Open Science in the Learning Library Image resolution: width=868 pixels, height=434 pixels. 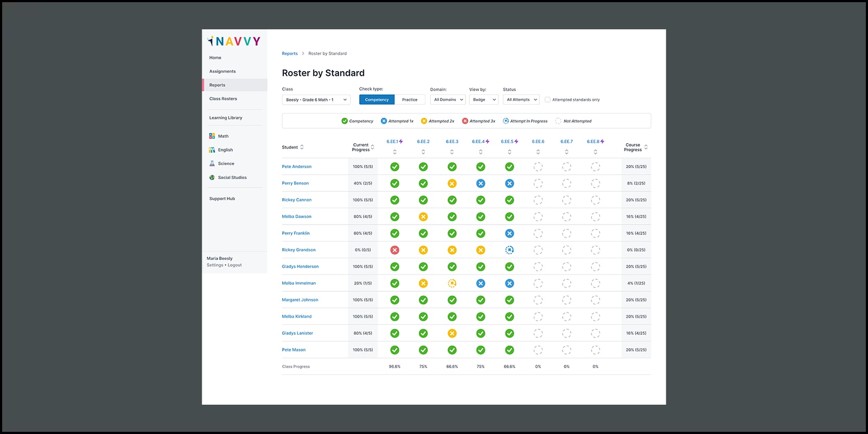(221, 163)
